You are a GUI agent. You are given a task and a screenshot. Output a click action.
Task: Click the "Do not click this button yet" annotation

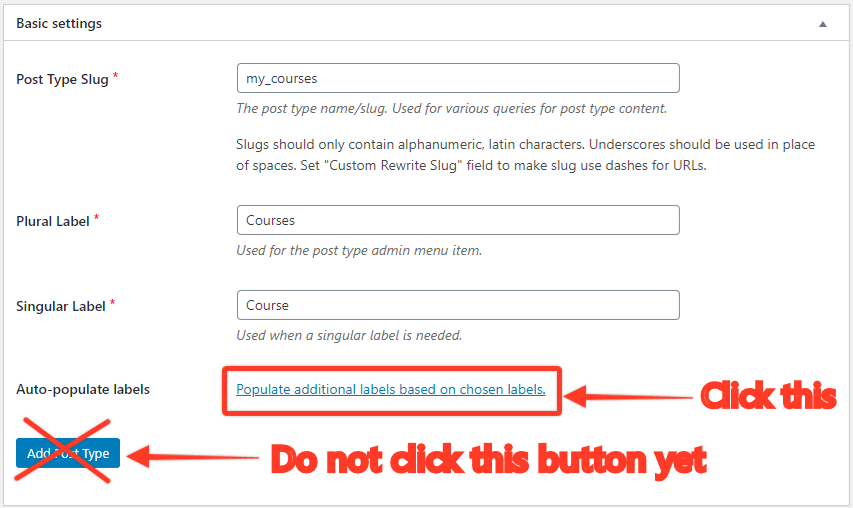(x=489, y=460)
